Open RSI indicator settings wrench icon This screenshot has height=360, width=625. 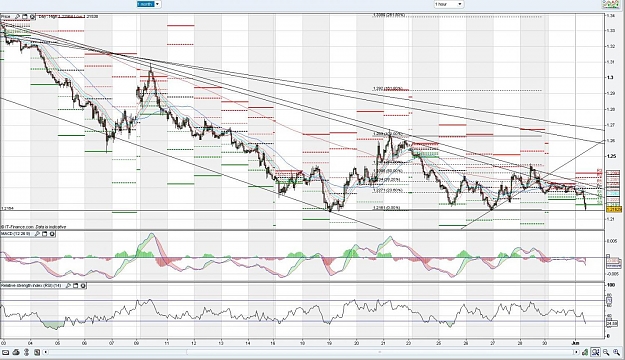(x=68, y=285)
